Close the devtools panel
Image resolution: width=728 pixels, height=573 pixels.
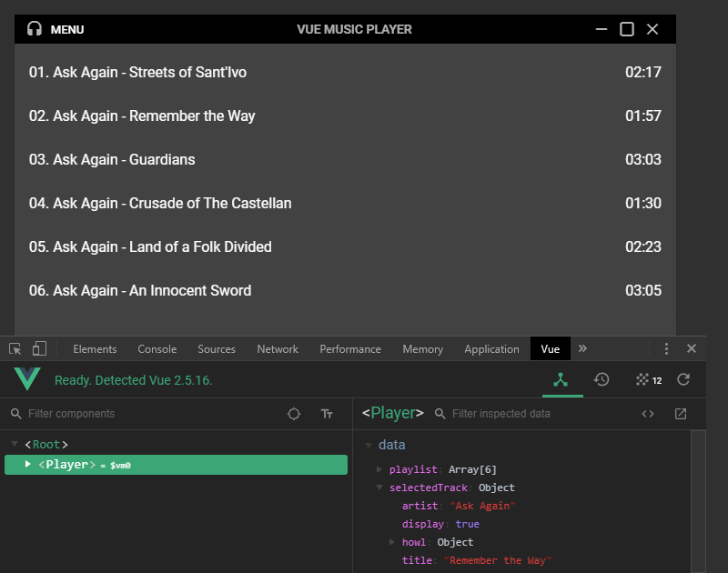(692, 348)
